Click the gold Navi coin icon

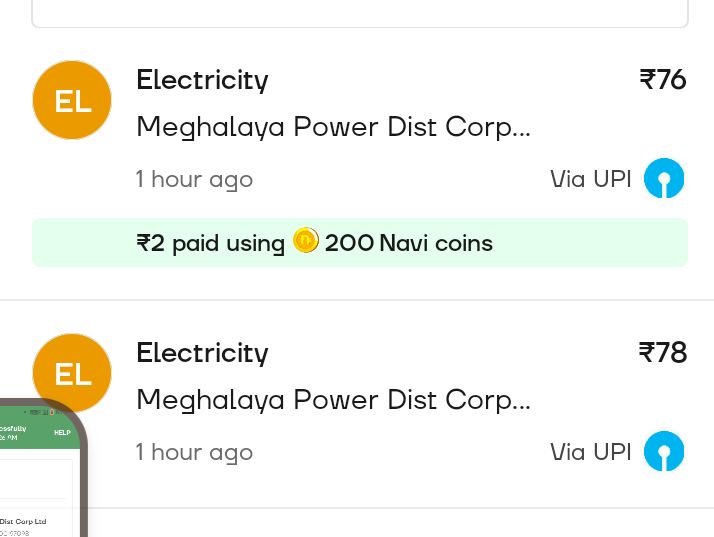306,241
